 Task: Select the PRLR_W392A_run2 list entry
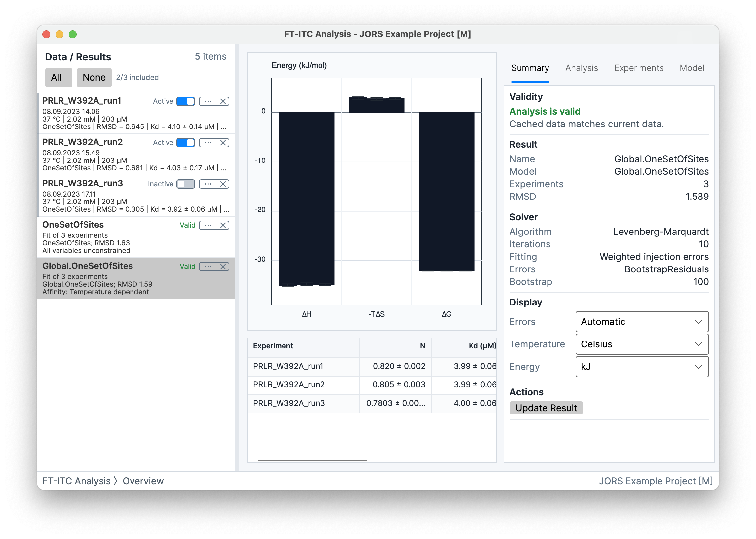pos(136,155)
